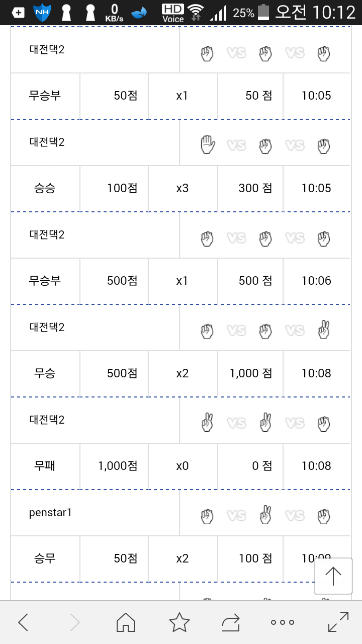Tap the 승승 result cell
Image resolution: width=362 pixels, height=644 pixels.
[45, 188]
